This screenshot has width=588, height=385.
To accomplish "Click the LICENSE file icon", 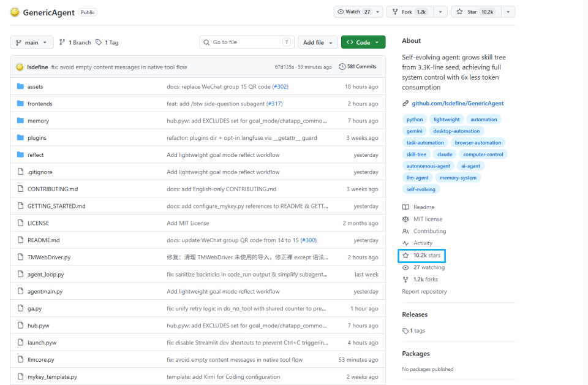I will [21, 223].
